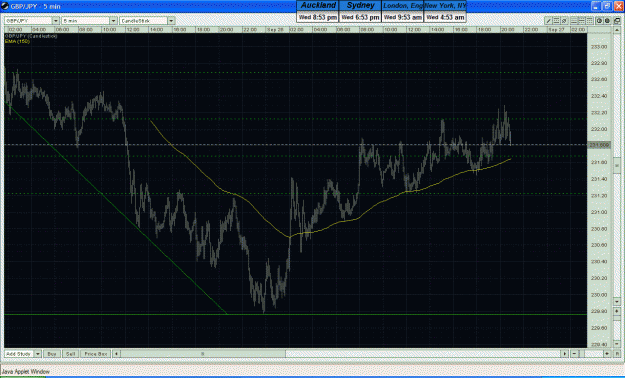Viewport: 625px width, 378px height.
Task: Click the 230.00 price axis label
Action: point(599,295)
